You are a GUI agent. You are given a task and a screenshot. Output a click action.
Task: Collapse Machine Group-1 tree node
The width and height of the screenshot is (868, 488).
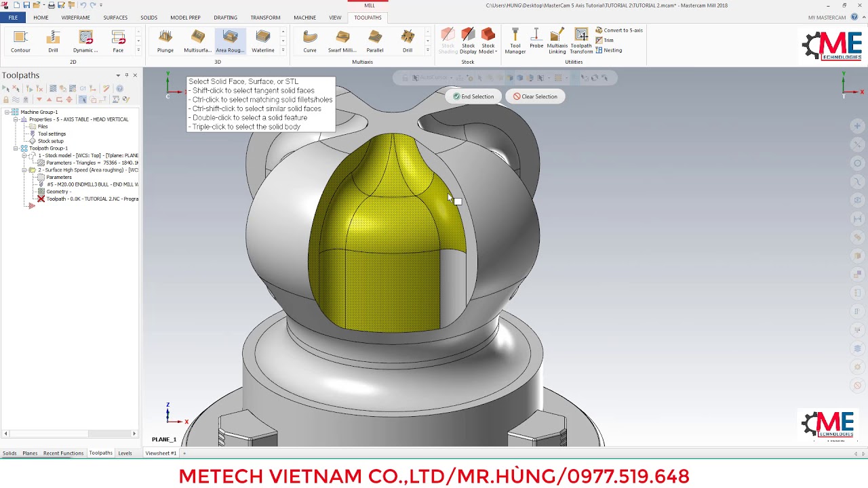[7, 112]
